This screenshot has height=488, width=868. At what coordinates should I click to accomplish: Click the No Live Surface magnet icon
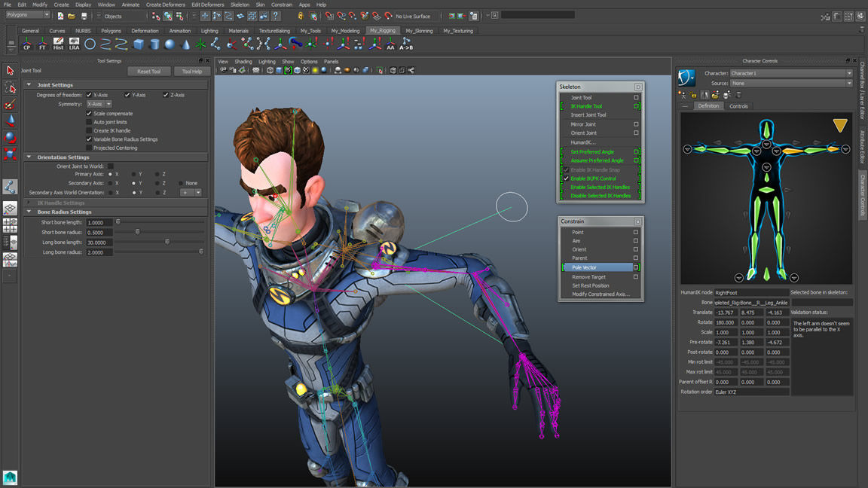(x=388, y=16)
